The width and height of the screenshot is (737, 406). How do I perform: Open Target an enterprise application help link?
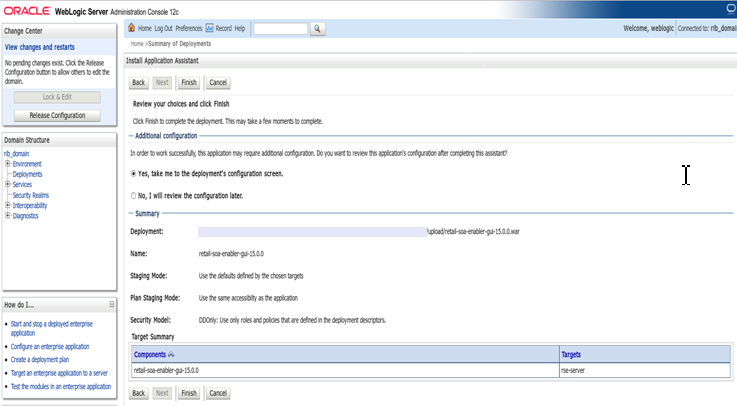59,373
